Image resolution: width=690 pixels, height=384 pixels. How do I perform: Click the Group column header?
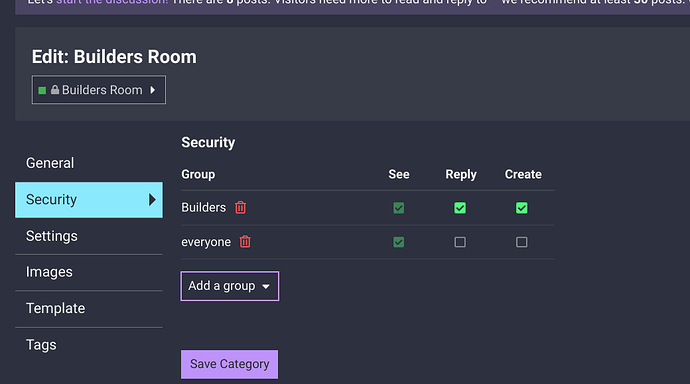coord(198,174)
